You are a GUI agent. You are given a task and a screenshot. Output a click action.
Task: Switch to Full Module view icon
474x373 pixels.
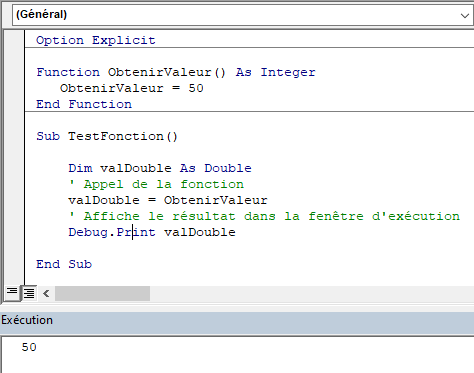point(29,293)
